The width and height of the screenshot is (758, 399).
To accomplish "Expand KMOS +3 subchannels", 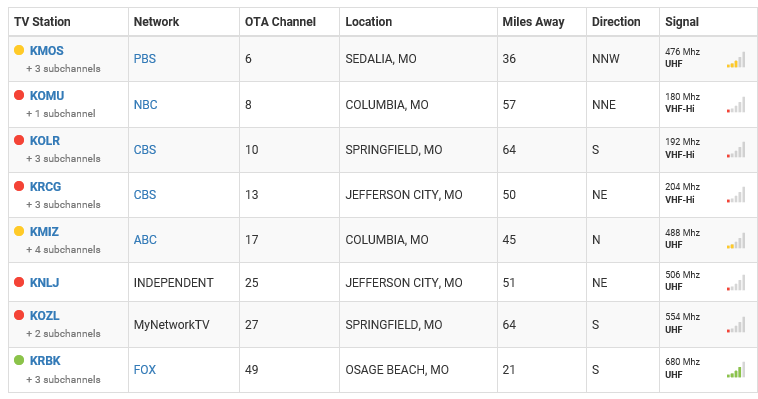I will pos(63,69).
